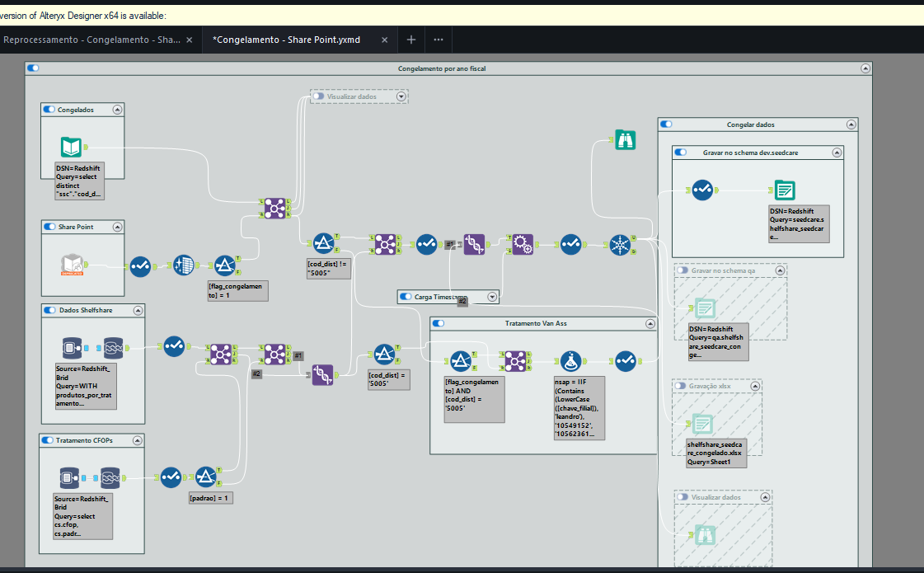The width and height of the screenshot is (924, 573).
Task: Select the Union tool near the #2 anchor at bottom
Action: [x=322, y=374]
